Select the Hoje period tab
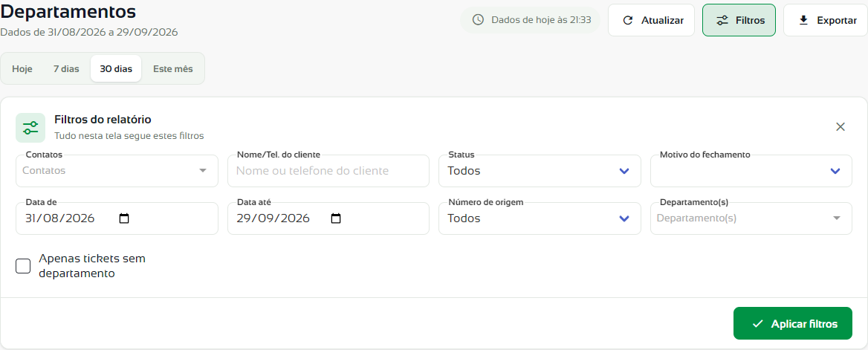The height and width of the screenshot is (350, 868). click(22, 68)
